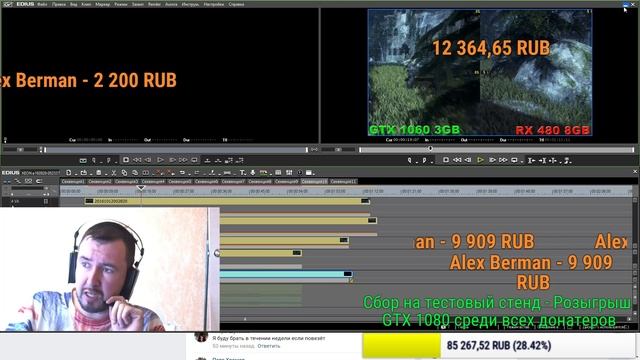Toggle insert/overwrite mode in the track header panel

click(7, 181)
